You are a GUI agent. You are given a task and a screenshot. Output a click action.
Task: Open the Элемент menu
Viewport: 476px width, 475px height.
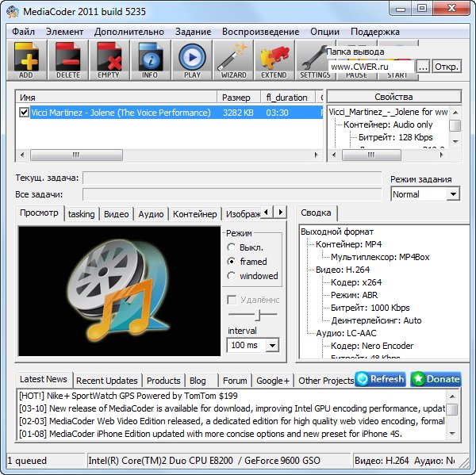pyautogui.click(x=64, y=32)
